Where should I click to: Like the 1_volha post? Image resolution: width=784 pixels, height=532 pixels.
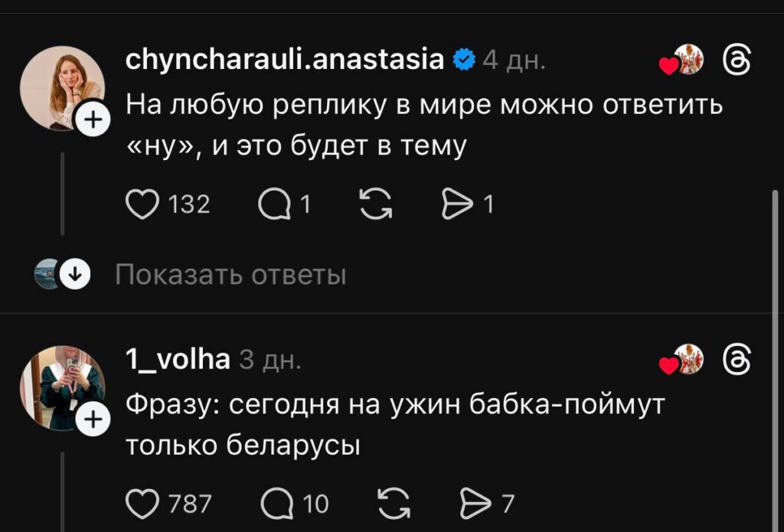[142, 503]
